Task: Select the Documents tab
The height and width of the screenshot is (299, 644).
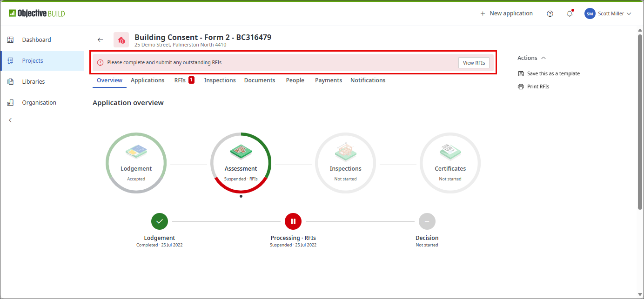Action: click(x=260, y=80)
